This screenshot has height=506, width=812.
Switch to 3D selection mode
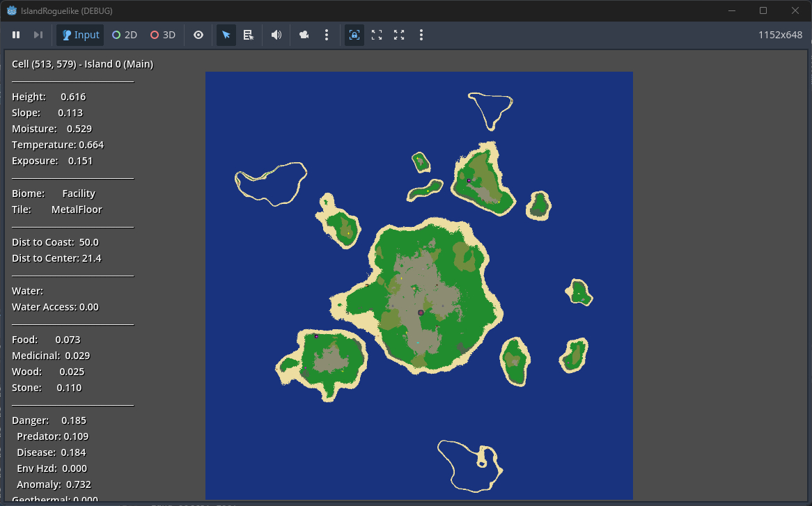163,35
